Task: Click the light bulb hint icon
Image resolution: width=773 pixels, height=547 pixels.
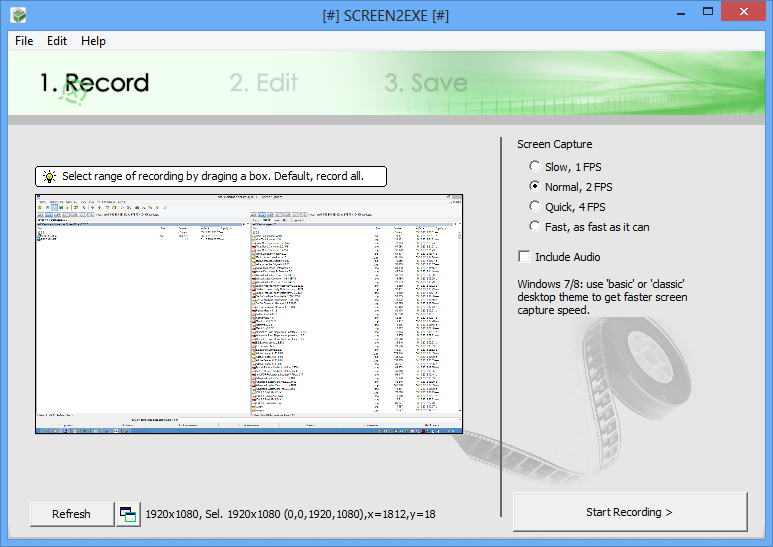Action: point(49,176)
